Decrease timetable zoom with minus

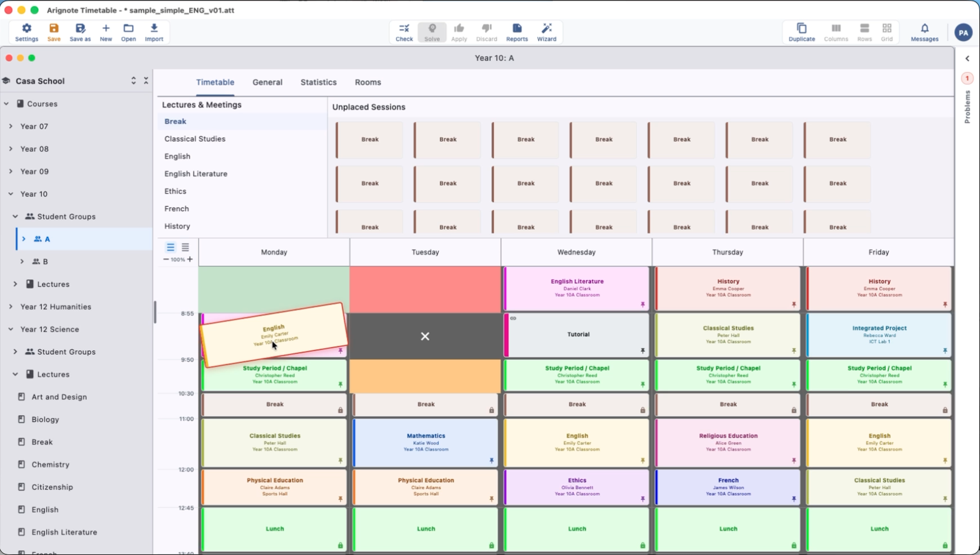tap(166, 259)
